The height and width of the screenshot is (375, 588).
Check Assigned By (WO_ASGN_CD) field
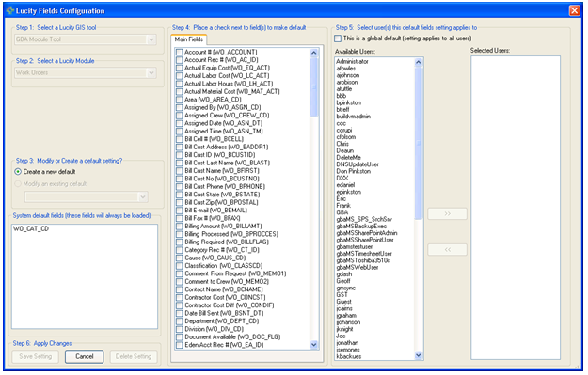pos(180,107)
